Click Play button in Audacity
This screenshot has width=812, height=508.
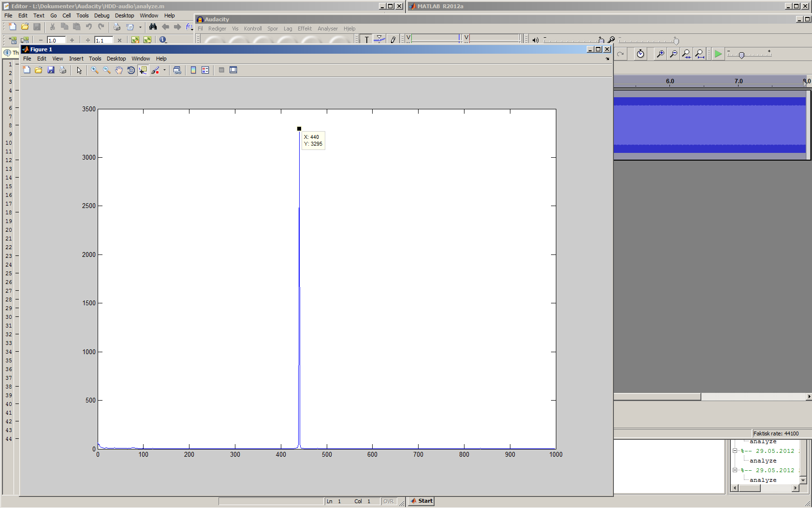pyautogui.click(x=718, y=54)
